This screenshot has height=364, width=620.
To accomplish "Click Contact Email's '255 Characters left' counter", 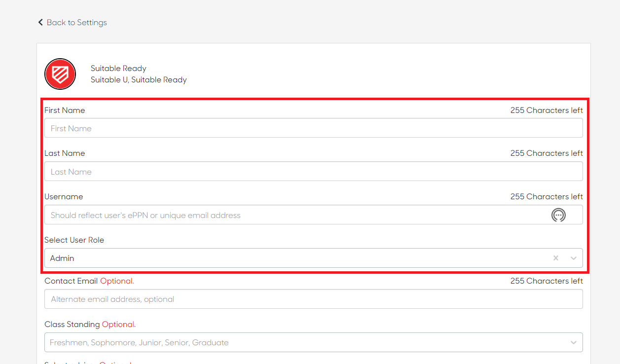I will tap(547, 281).
